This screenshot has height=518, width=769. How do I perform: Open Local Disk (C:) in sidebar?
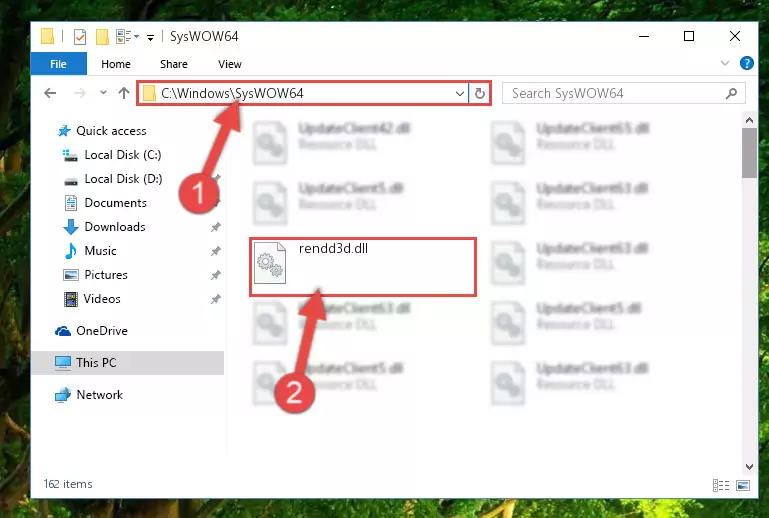(123, 155)
